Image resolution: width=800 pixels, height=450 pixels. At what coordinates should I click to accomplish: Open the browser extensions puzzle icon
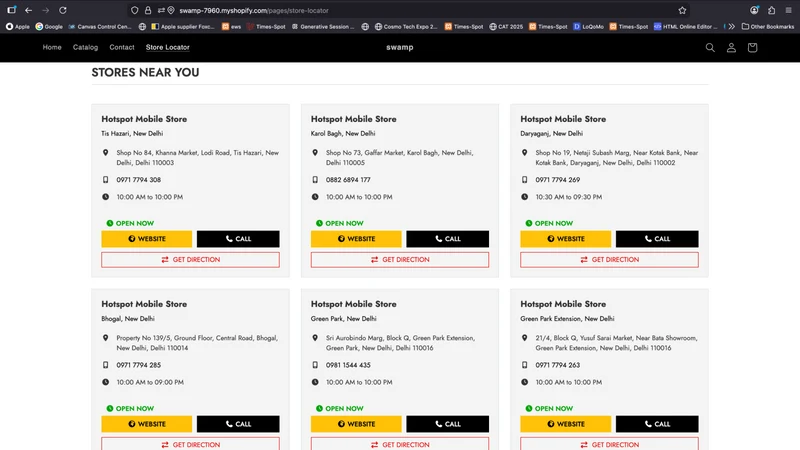tap(771, 10)
